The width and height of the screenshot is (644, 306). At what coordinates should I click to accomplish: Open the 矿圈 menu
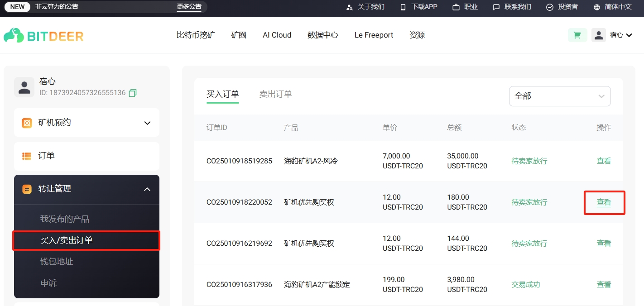pos(239,35)
